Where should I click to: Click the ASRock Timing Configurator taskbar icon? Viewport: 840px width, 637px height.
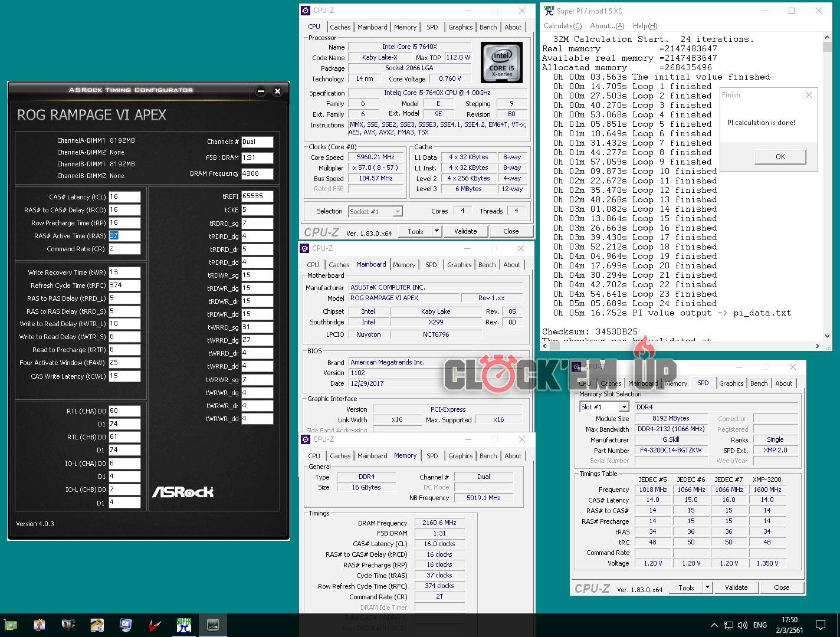coord(213,625)
